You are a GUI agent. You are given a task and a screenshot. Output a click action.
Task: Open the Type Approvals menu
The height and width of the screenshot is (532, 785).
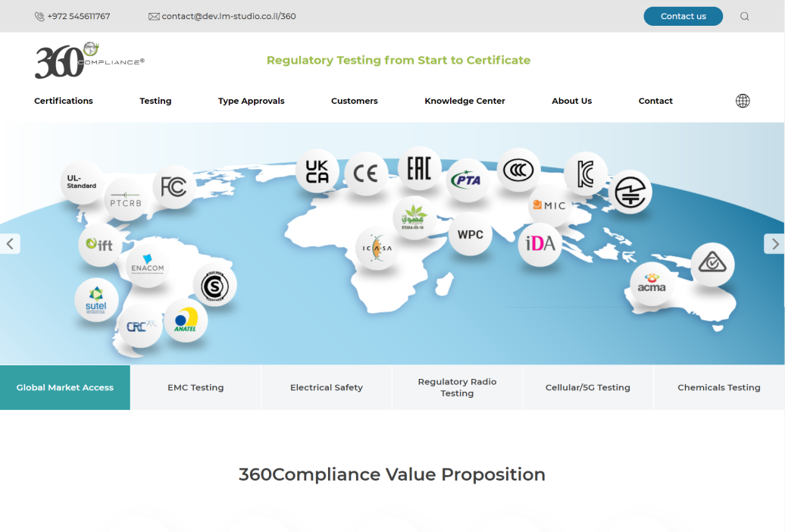(x=252, y=101)
